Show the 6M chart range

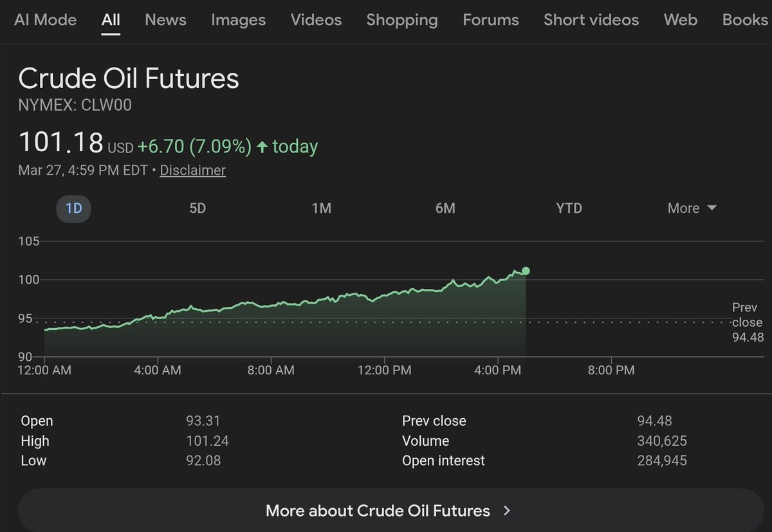(445, 208)
